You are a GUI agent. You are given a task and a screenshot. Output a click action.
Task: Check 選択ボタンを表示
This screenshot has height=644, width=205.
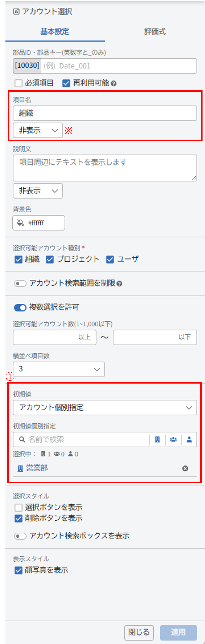(19, 508)
